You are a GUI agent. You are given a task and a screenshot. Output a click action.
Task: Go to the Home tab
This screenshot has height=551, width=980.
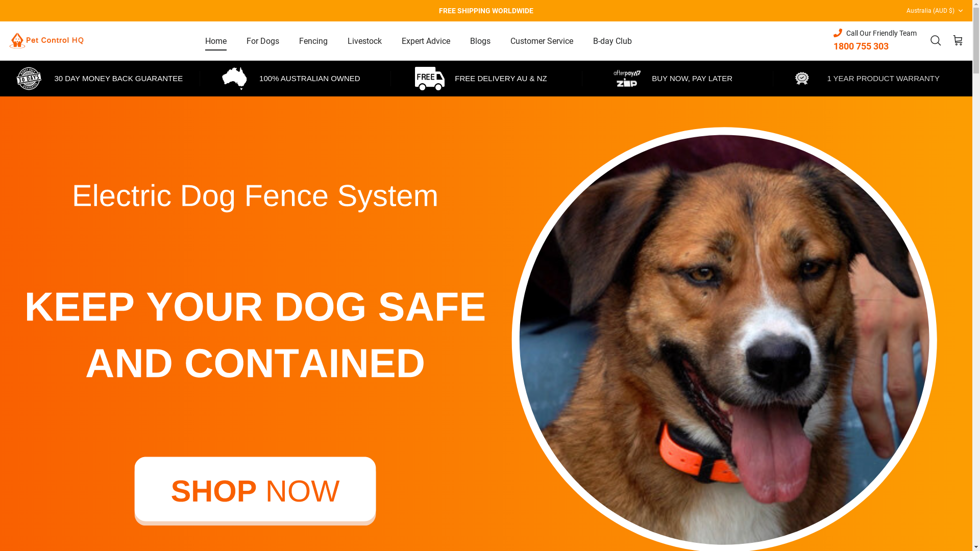click(216, 41)
